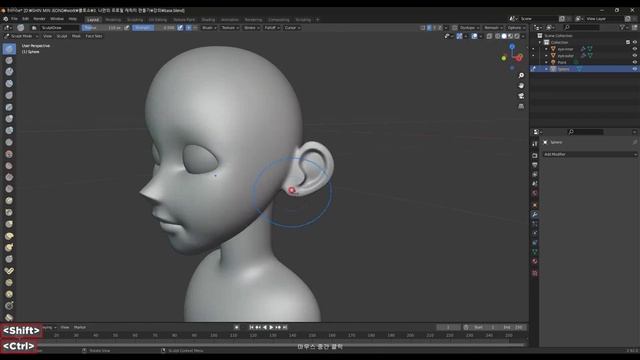Toggle viewport X-ray mode
This screenshot has width=640, height=360.
[489, 36]
